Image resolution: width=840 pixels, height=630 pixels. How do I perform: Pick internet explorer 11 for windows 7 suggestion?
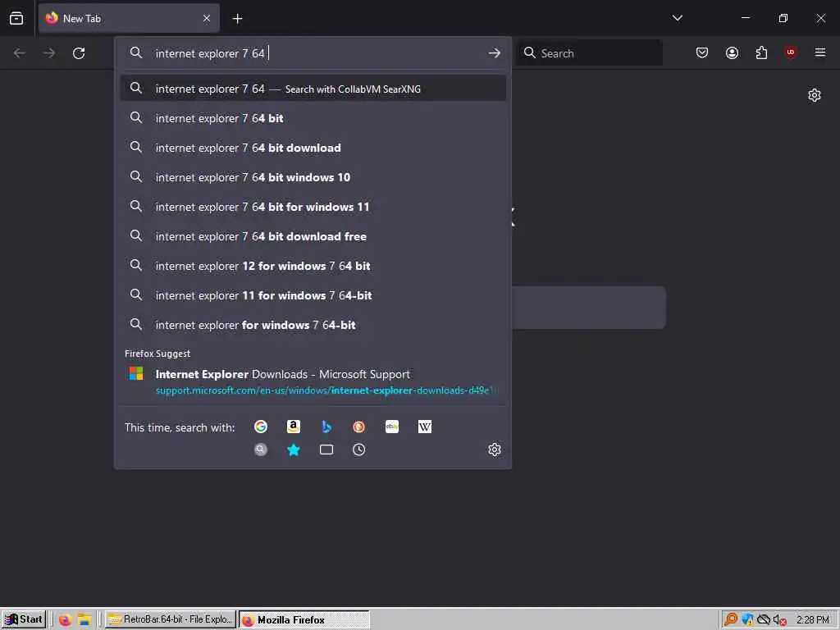pos(313,295)
